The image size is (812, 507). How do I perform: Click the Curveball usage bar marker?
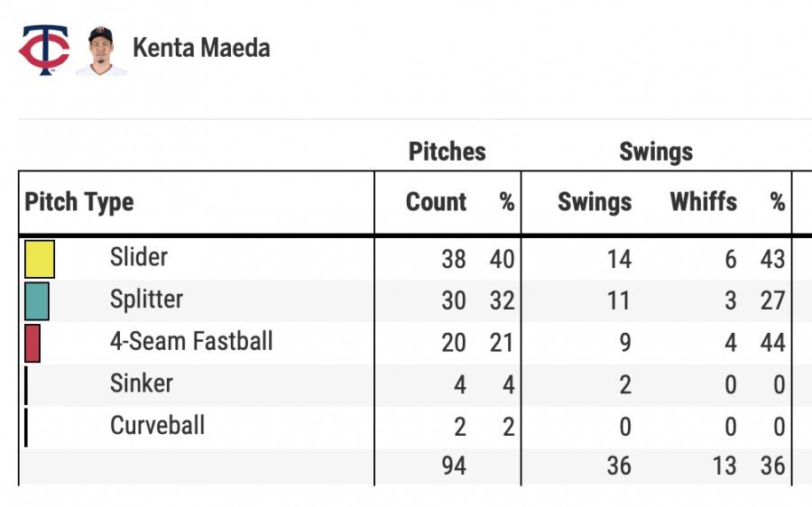[26, 427]
